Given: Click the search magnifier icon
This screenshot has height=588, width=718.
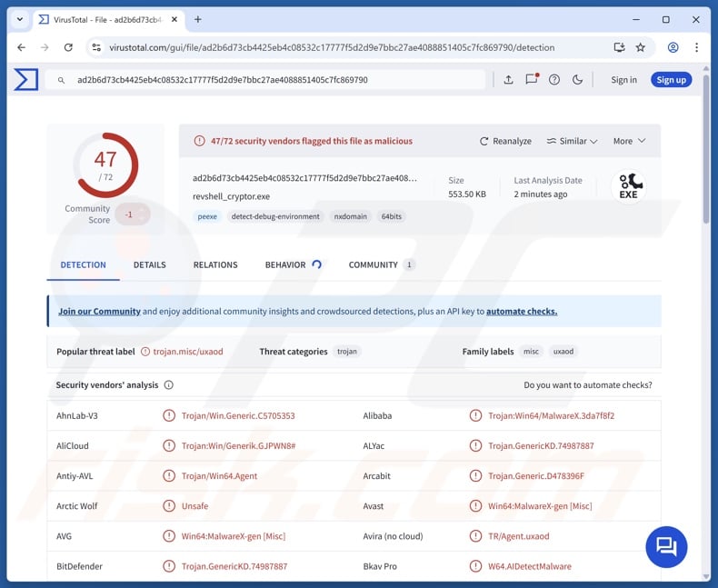Looking at the screenshot, I should (x=61, y=80).
